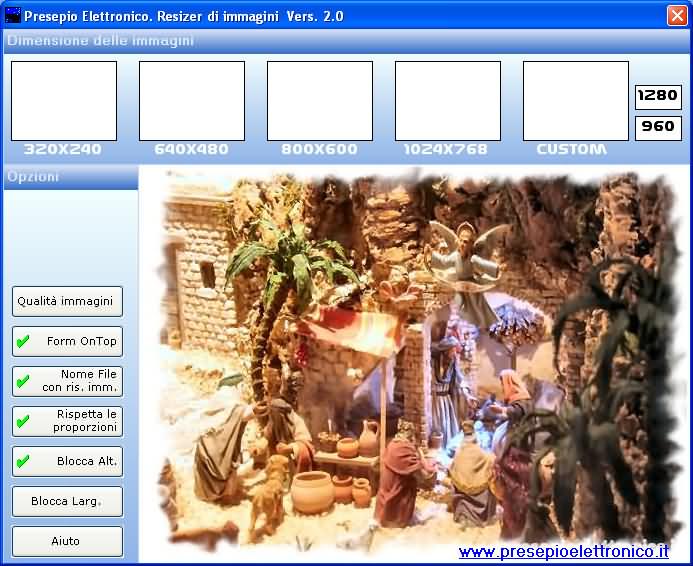Turn off the Blocca Alt. option
The width and height of the screenshot is (693, 566).
click(x=68, y=461)
